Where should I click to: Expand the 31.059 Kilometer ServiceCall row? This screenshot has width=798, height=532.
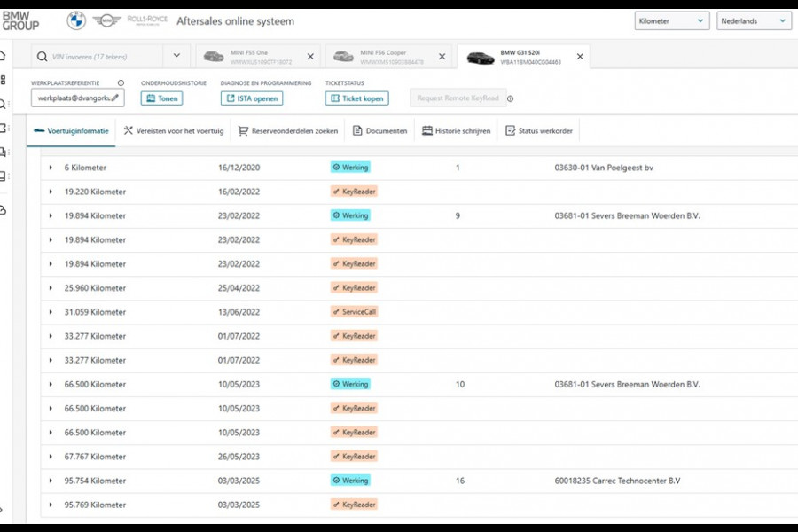click(51, 312)
